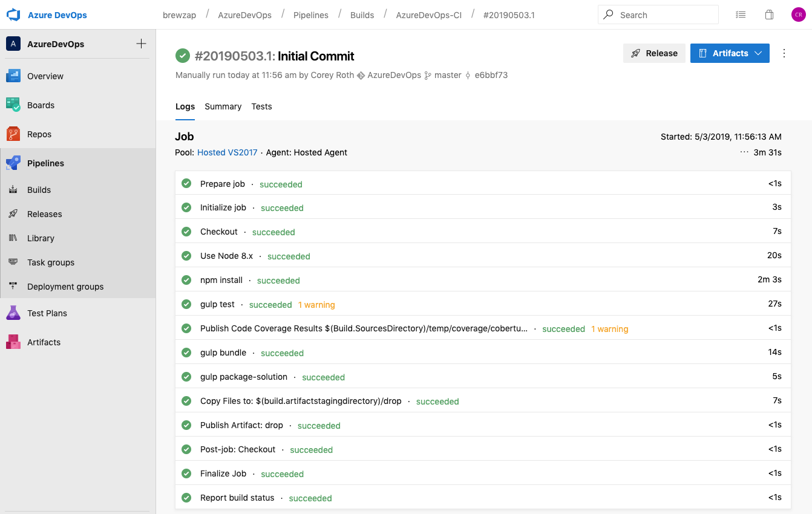Open the work items list icon
The image size is (812, 514).
[x=741, y=15]
